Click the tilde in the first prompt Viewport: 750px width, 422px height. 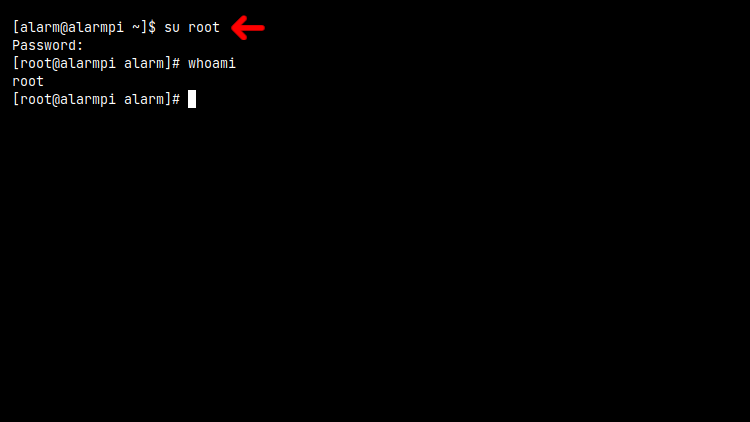[x=136, y=27]
